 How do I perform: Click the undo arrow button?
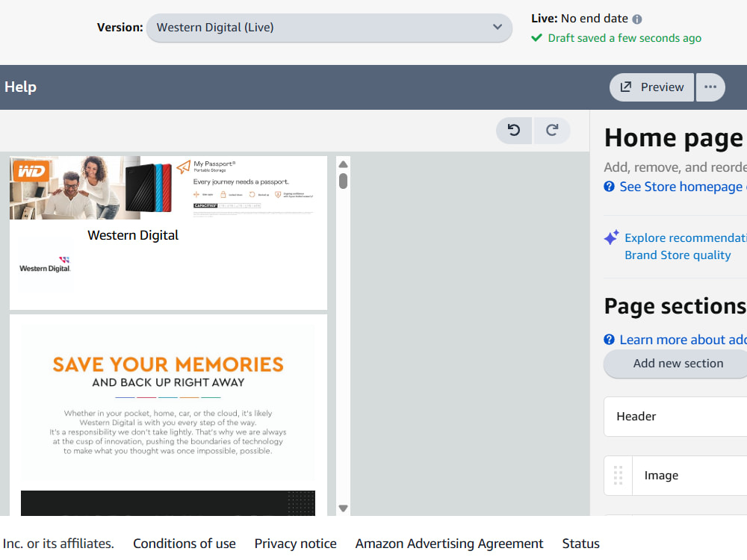coord(514,131)
